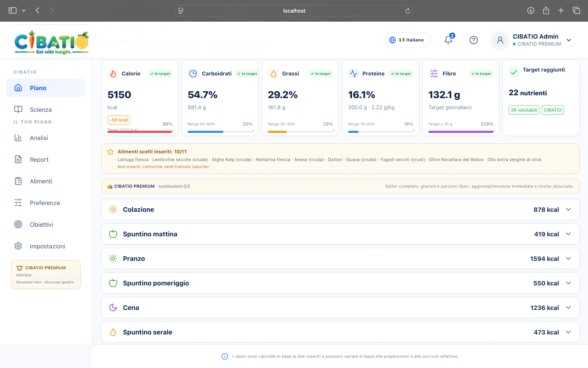Expand the Carboidrati card details chevron

pyautogui.click(x=253, y=131)
